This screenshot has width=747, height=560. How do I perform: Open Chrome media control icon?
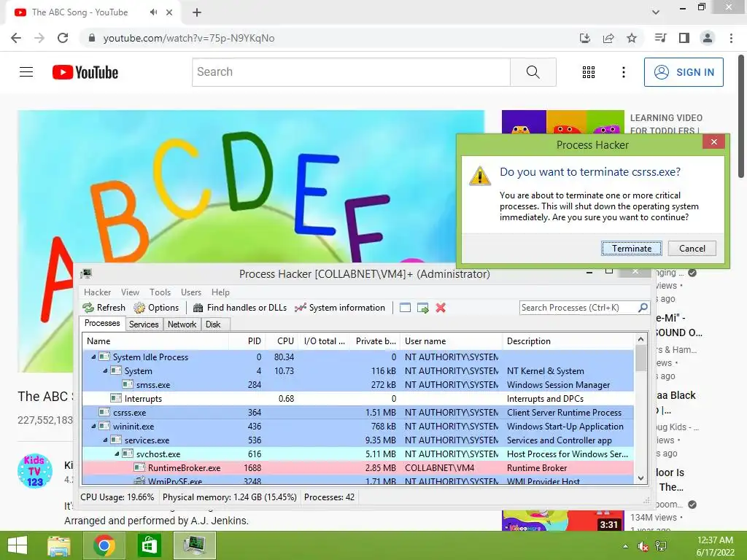[660, 38]
